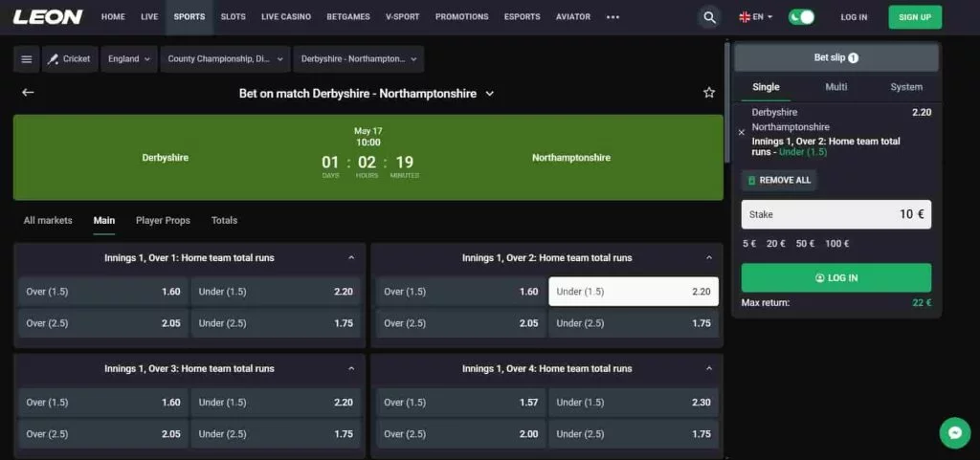980x460 pixels.
Task: Collapse Innings 1, Over 4 market
Action: 709,369
